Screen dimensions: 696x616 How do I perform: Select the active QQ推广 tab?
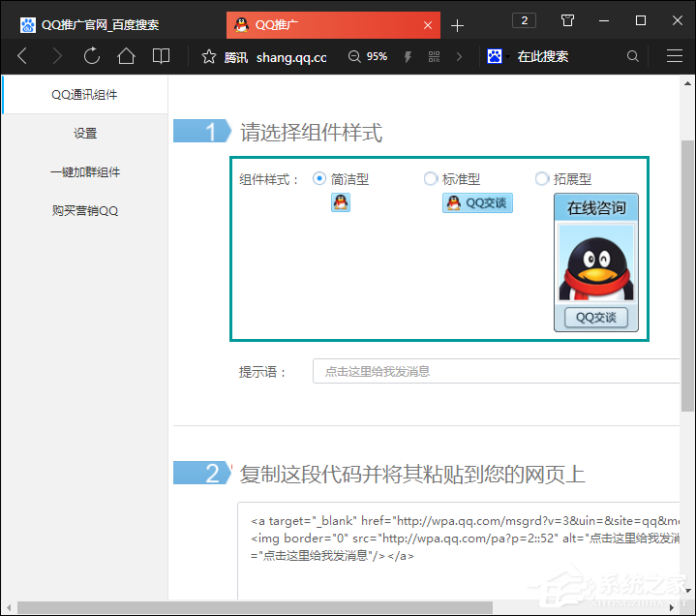pyautogui.click(x=333, y=25)
